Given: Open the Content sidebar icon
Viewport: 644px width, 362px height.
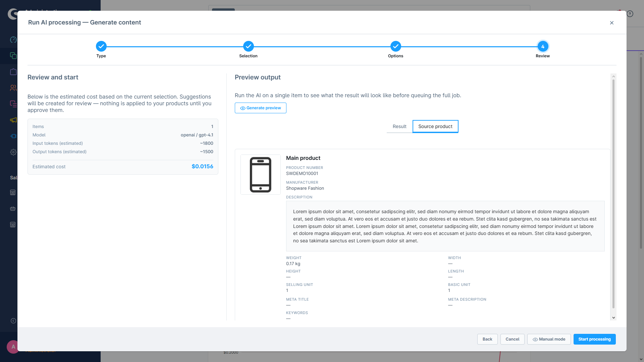Looking at the screenshot, I should click(x=13, y=104).
